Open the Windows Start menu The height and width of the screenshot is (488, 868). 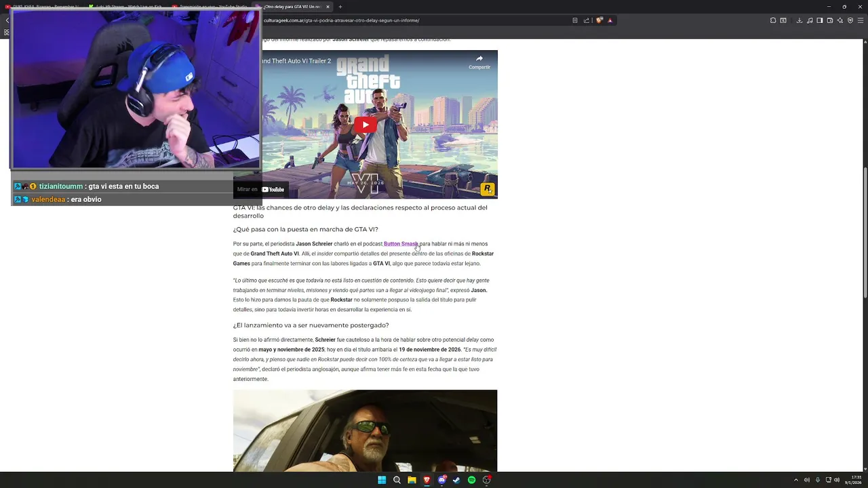tap(382, 480)
